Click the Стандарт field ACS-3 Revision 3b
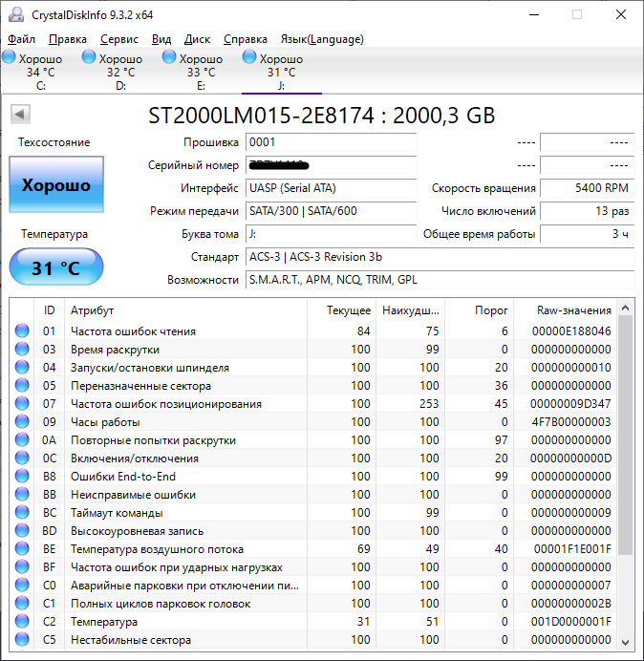The height and width of the screenshot is (661, 644). click(440, 257)
